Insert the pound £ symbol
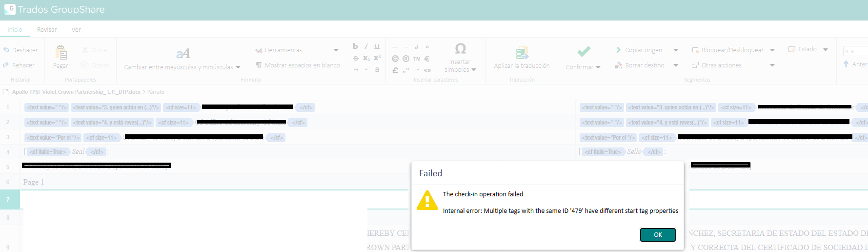The height and width of the screenshot is (252, 868). click(395, 70)
